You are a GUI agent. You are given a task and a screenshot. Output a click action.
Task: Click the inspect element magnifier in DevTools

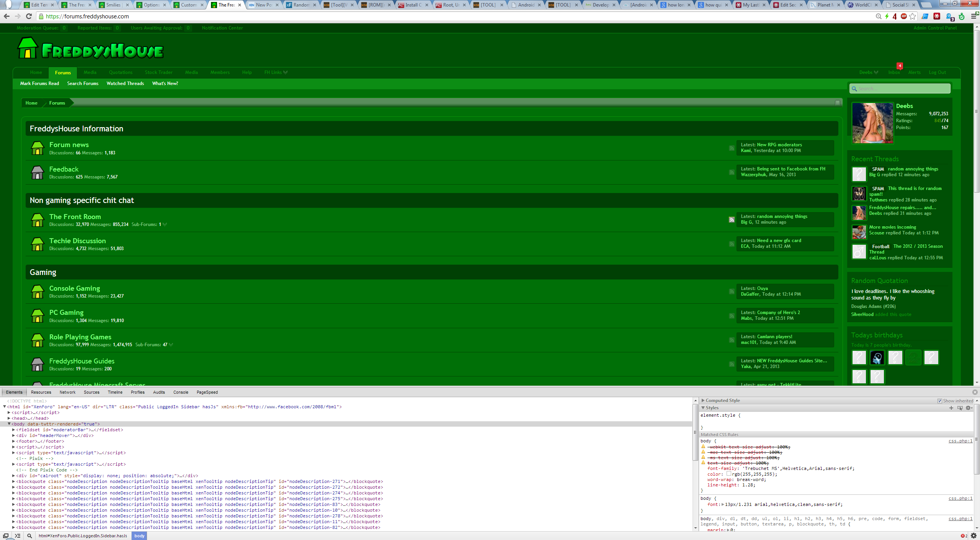click(x=29, y=536)
